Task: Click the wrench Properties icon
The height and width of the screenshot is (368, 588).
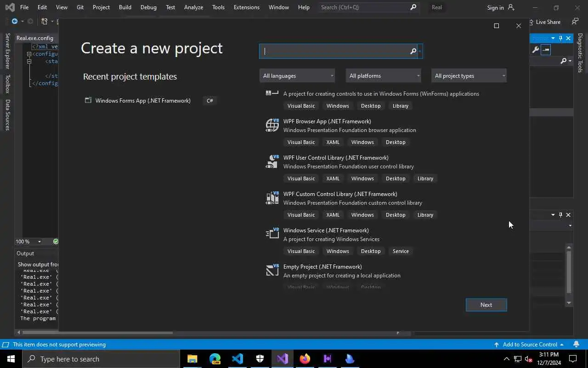Action: click(535, 50)
